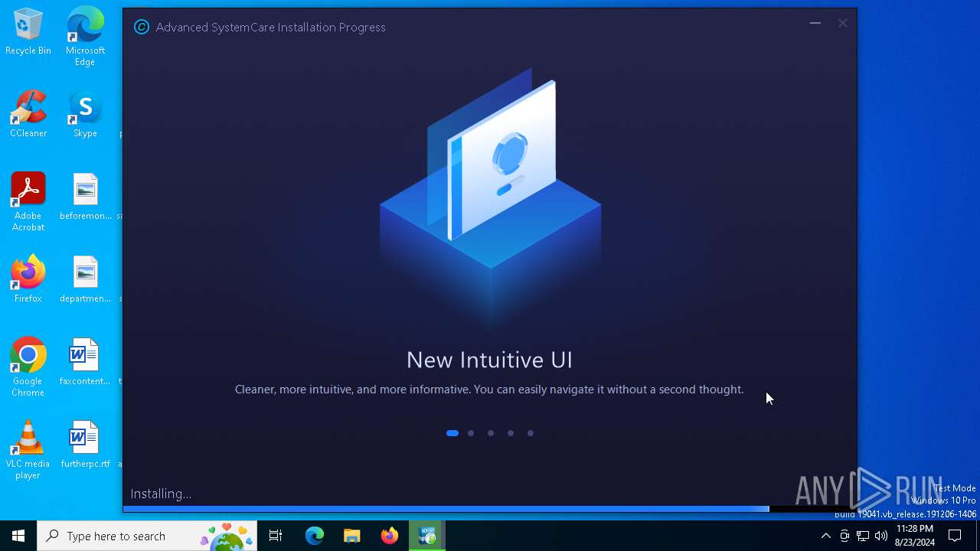Click the 'Advanced SystemCare Installation Progress' title

(x=270, y=28)
